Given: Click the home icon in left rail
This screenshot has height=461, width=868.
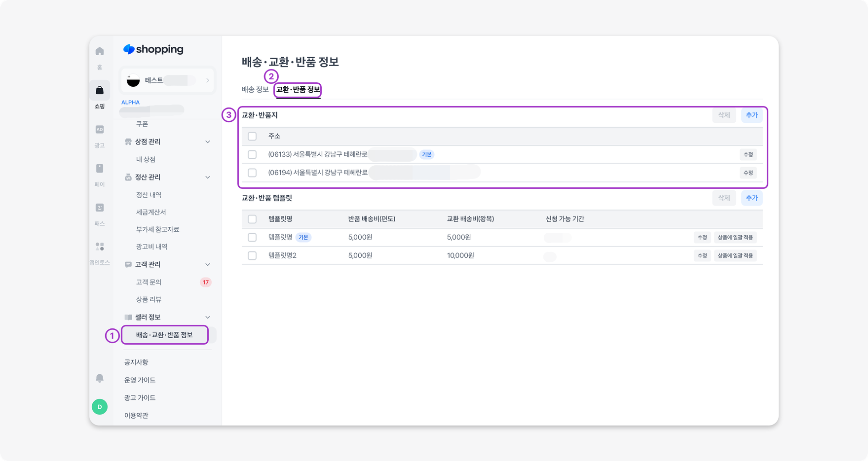Looking at the screenshot, I should coord(100,51).
